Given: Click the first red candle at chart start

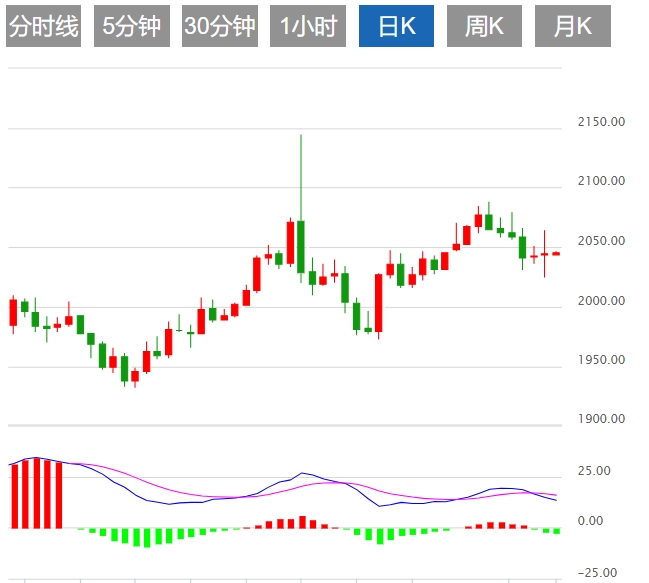Looking at the screenshot, I should [x=13, y=313].
